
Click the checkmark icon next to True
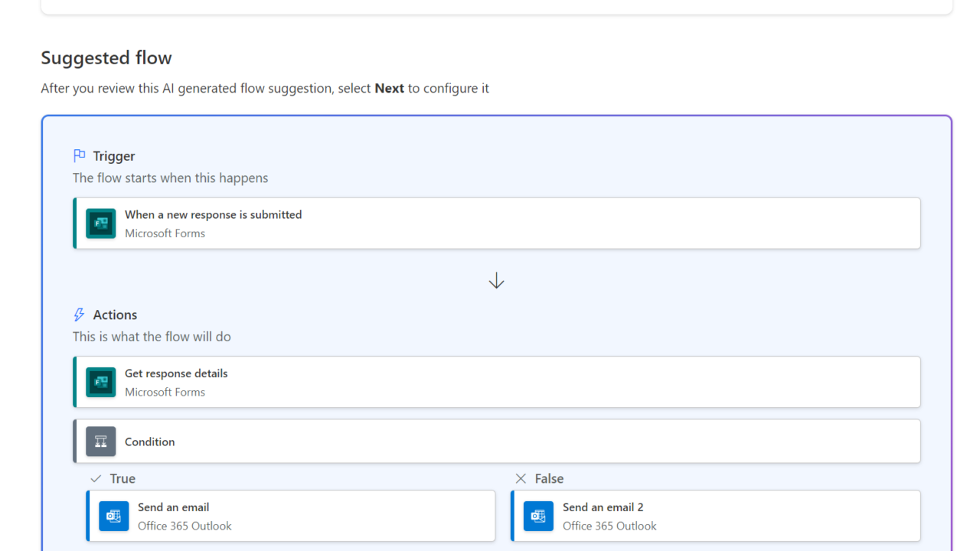pos(96,478)
